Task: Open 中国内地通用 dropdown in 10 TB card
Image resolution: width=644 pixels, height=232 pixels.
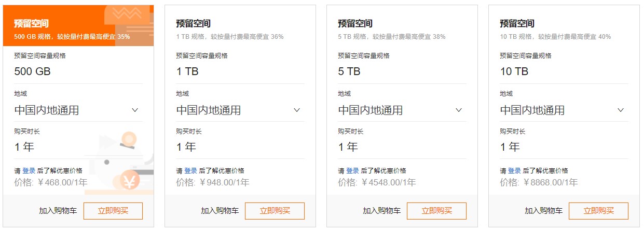Action: [x=564, y=110]
